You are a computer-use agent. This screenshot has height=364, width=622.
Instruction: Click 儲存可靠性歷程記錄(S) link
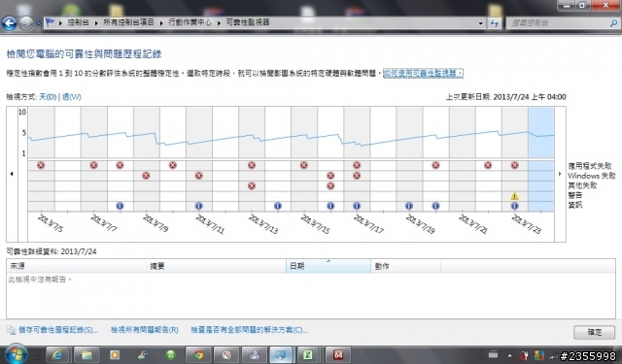point(58,330)
